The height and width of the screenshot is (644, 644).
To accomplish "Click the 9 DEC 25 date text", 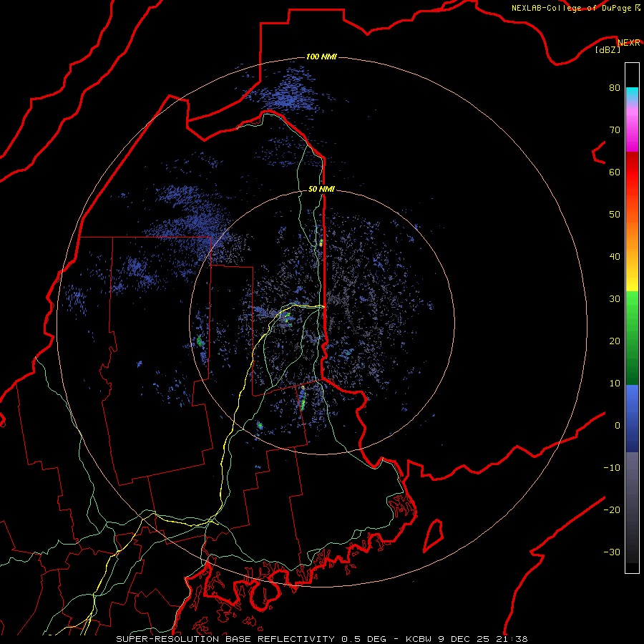I will [464, 639].
